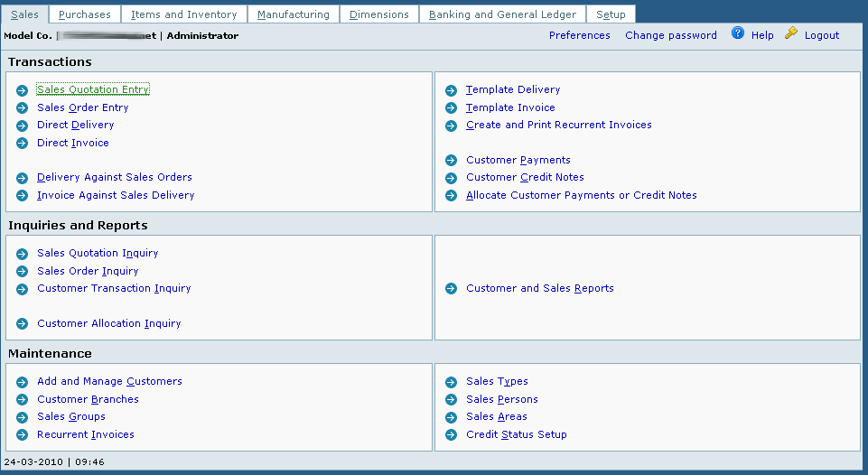868x475 pixels.
Task: Click arrow icon beside Sales Order Entry
Action: [23, 108]
